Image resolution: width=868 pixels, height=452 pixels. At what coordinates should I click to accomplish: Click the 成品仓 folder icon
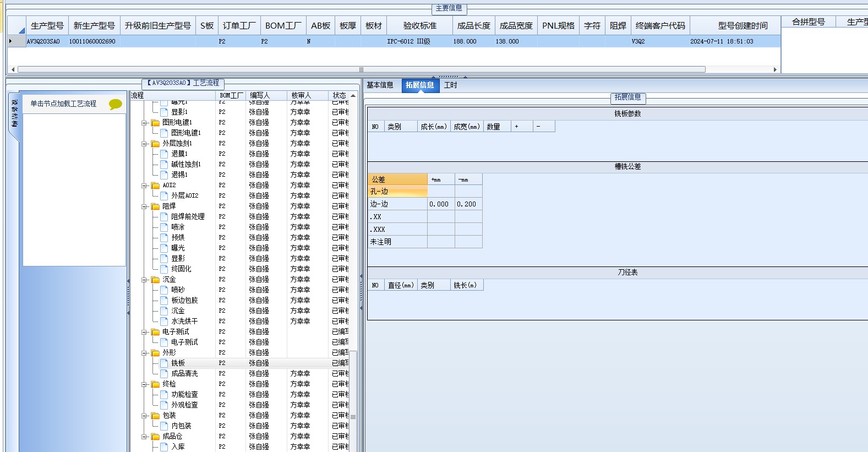point(156,437)
